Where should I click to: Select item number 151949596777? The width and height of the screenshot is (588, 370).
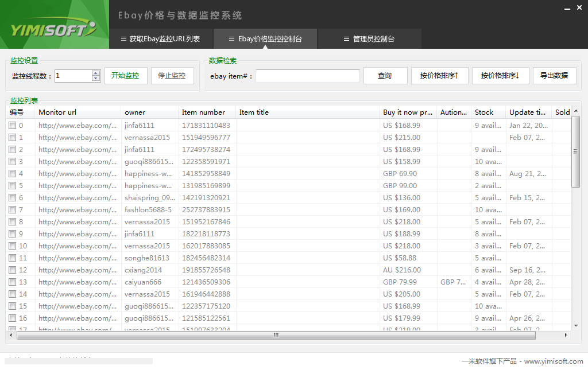click(206, 138)
